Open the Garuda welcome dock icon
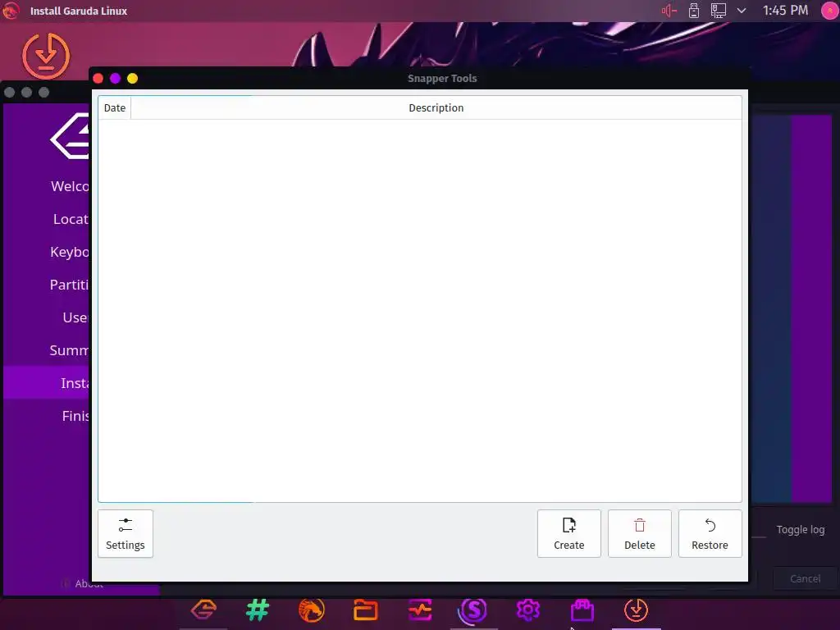This screenshot has height=630, width=840. pyautogui.click(x=203, y=610)
